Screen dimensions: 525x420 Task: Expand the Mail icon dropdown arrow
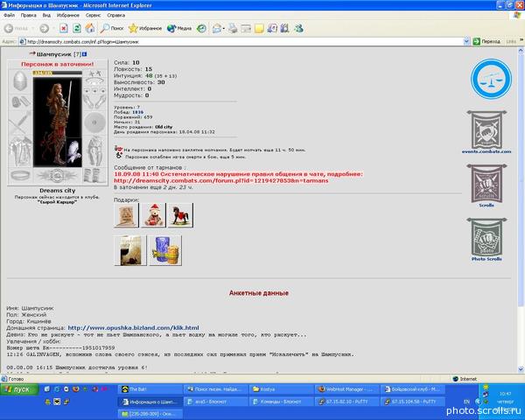coord(224,29)
